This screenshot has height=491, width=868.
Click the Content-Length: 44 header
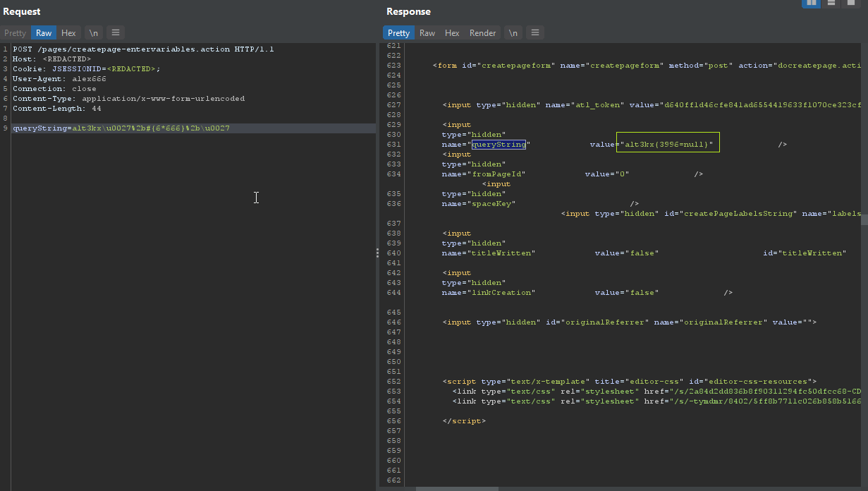[x=56, y=109]
